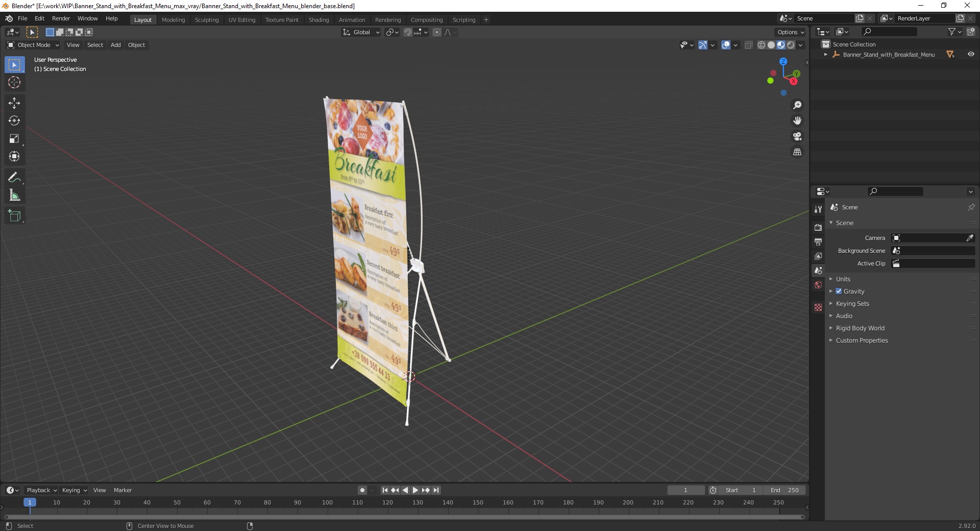Image resolution: width=980 pixels, height=531 pixels.
Task: Toggle snapping magnet icon
Action: click(x=408, y=32)
